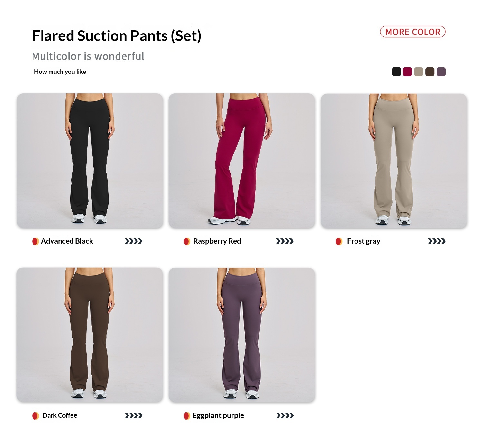The width and height of the screenshot is (483, 448).
Task: Open the Eggplant purple arrow chevrons
Action: pos(285,416)
